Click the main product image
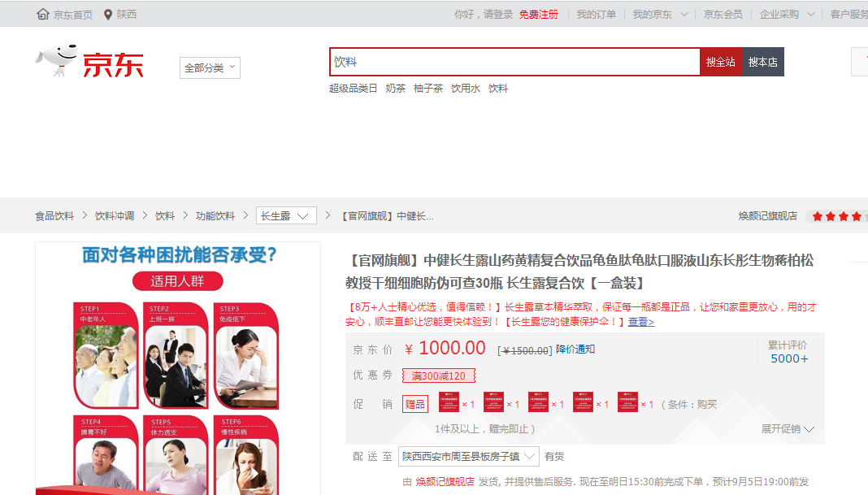868x495 pixels. [x=178, y=368]
